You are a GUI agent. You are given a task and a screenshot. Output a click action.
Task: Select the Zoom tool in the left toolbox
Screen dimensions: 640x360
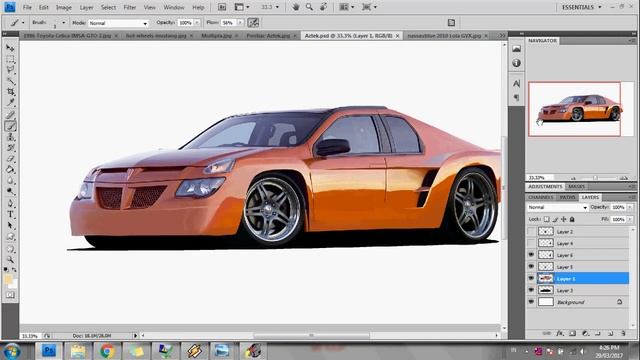[10, 260]
